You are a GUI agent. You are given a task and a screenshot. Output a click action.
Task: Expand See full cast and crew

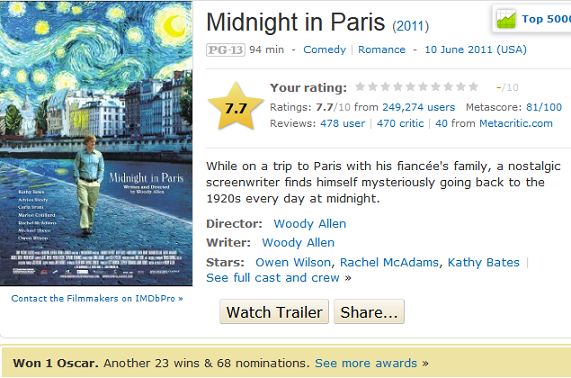click(x=273, y=278)
